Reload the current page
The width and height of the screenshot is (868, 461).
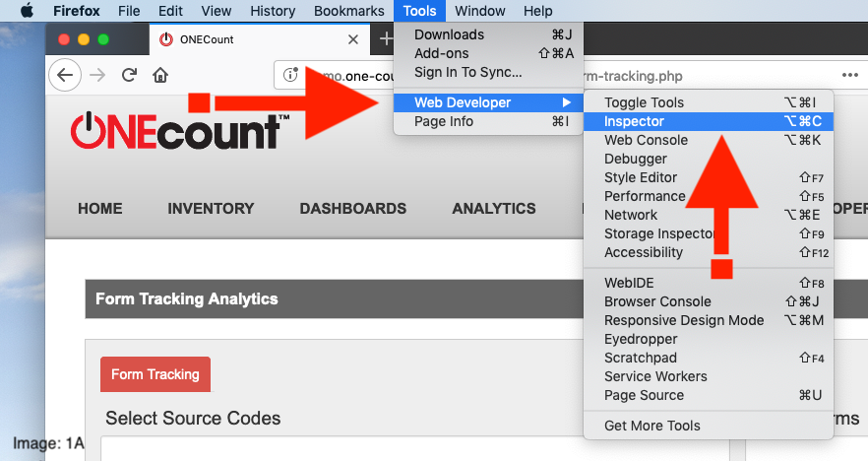click(x=130, y=75)
